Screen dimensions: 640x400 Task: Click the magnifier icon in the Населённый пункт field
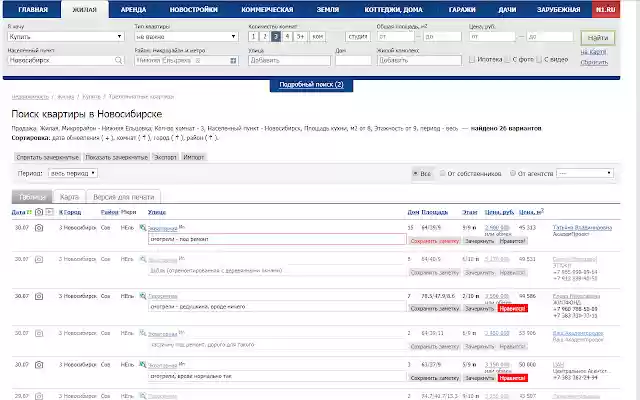point(118,60)
